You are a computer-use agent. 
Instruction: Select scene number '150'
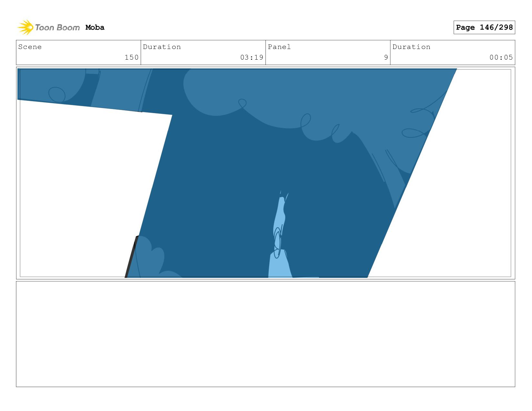132,57
